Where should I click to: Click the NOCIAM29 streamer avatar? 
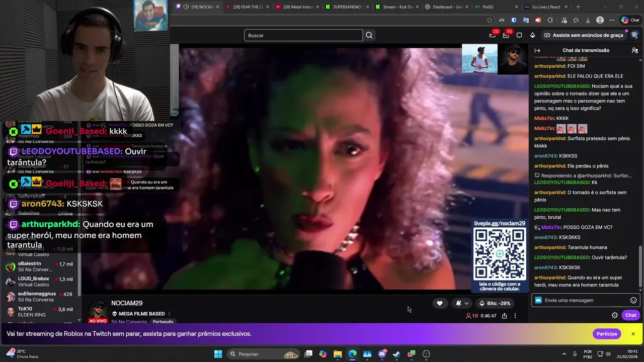[x=98, y=310]
